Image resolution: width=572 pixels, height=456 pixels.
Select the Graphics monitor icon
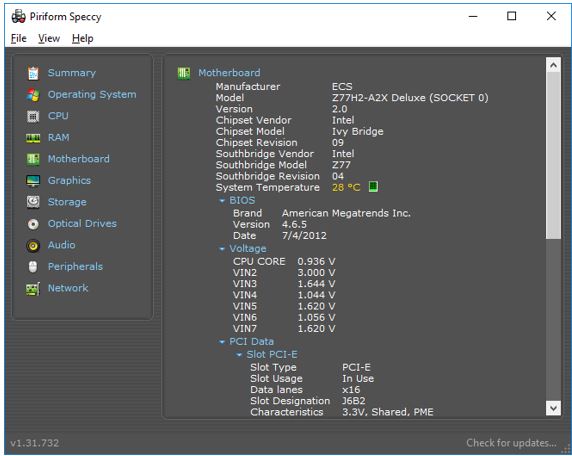coord(33,181)
